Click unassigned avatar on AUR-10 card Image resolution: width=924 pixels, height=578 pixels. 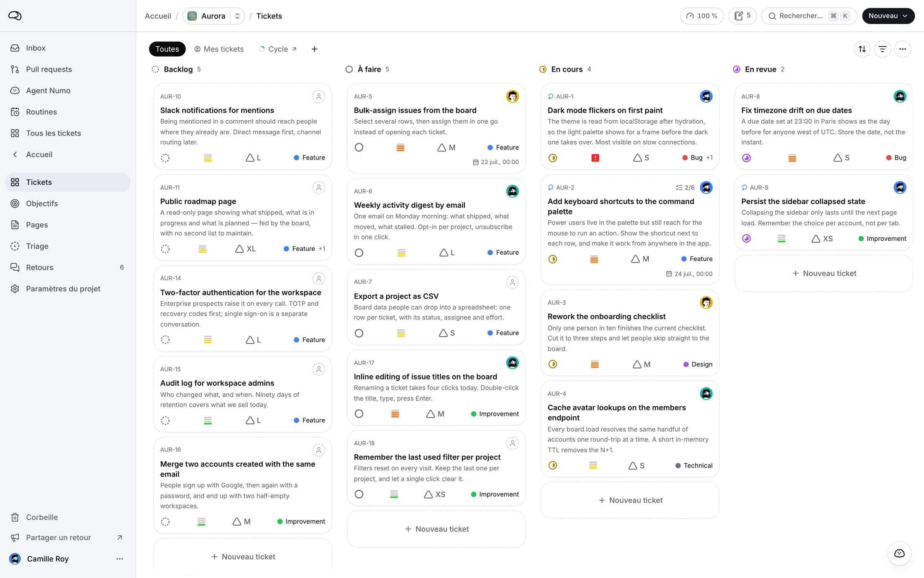click(318, 96)
